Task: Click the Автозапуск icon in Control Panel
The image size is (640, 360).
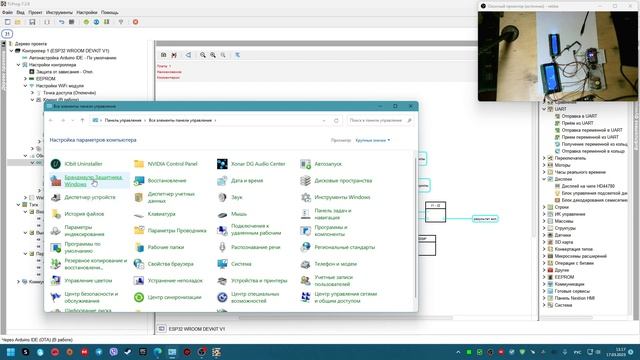Action: click(305, 164)
